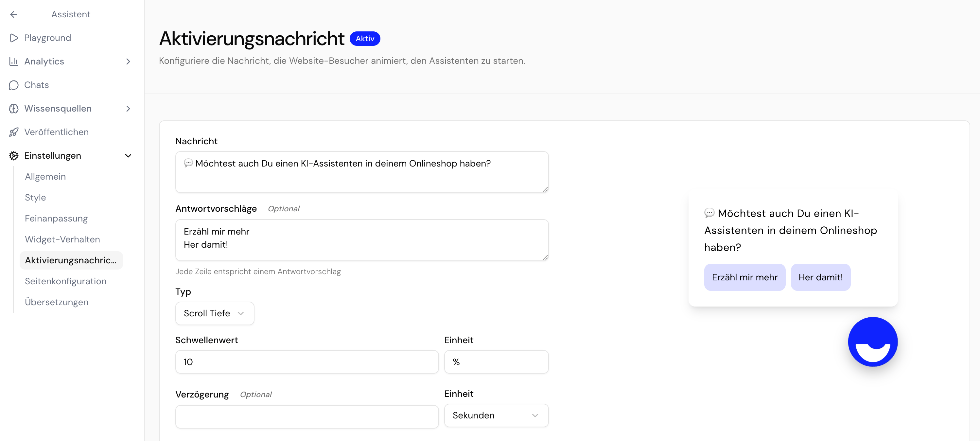The width and height of the screenshot is (980, 441).
Task: Click the back arrow next to Assistent
Action: coord(14,14)
